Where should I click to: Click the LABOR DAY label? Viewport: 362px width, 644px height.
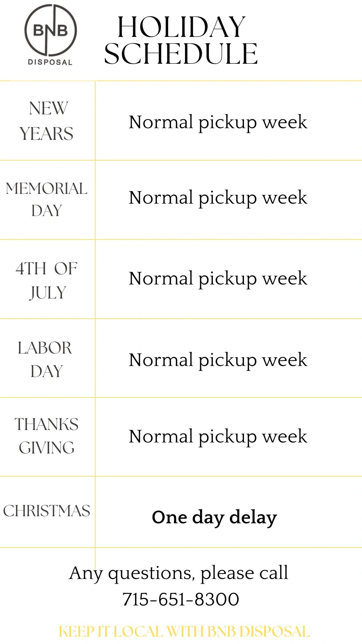click(x=46, y=359)
